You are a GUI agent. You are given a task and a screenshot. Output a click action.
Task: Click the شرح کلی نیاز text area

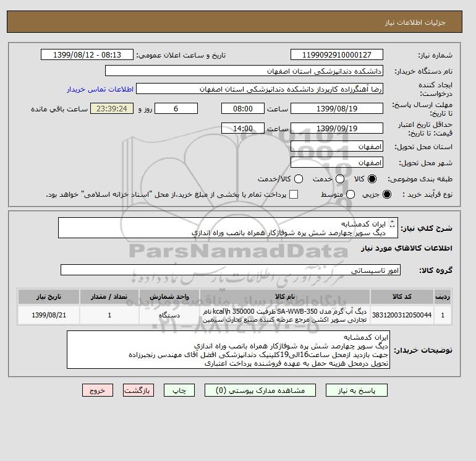pyautogui.click(x=228, y=228)
